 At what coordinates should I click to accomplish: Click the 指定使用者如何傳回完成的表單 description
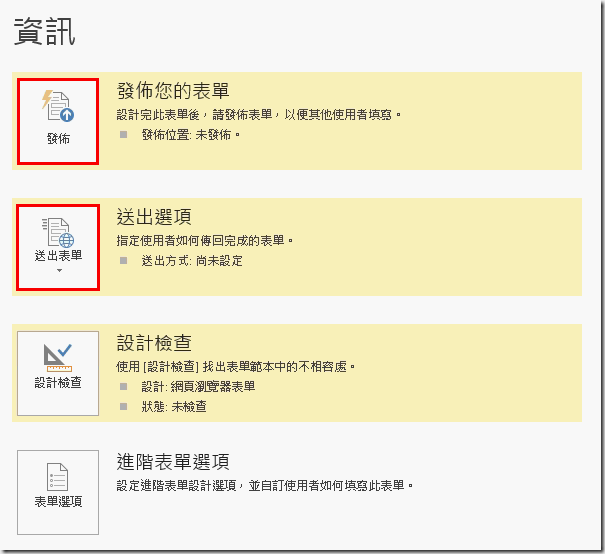tap(206, 240)
